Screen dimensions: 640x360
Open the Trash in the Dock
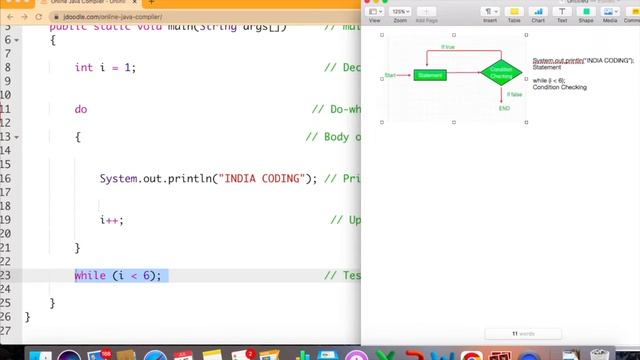click(599, 355)
